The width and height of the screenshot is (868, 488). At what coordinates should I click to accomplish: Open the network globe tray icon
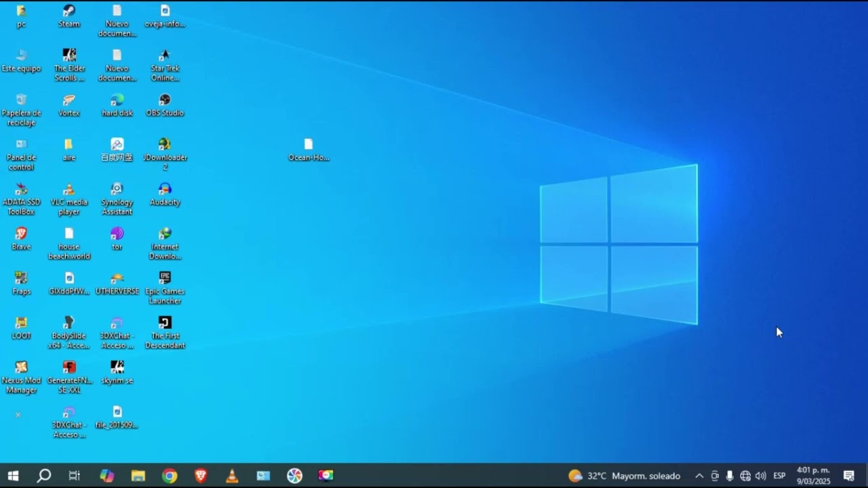coord(745,476)
